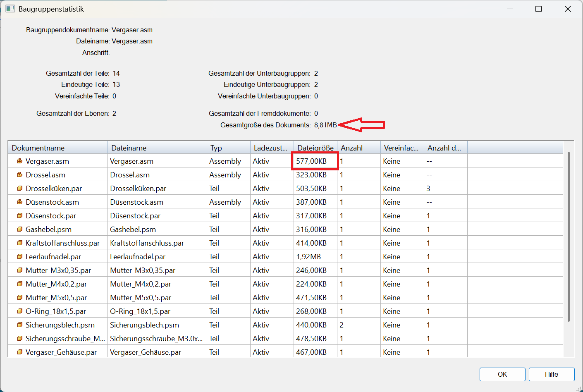Maximize the Baugruppenstatistik window
The image size is (583, 392).
pos(538,9)
